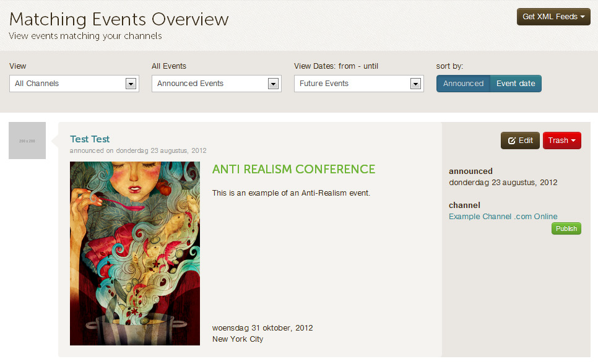Sort events by Announced
The width and height of the screenshot is (598, 364).
pos(463,84)
